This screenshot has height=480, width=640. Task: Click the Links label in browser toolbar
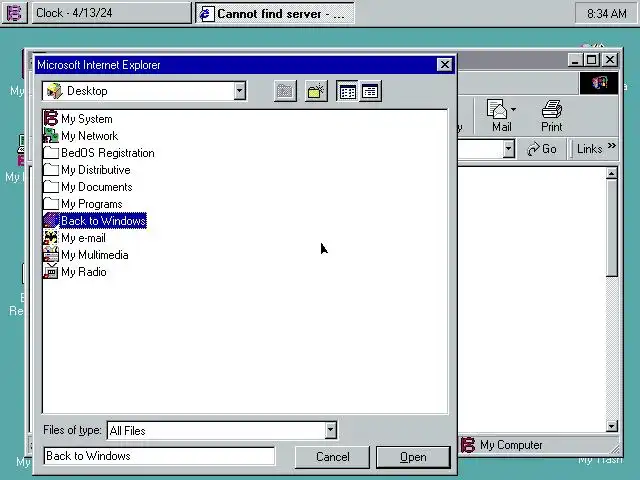pyautogui.click(x=589, y=149)
